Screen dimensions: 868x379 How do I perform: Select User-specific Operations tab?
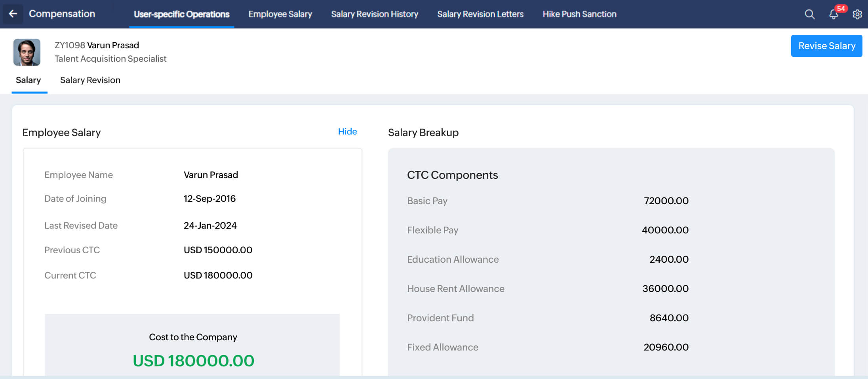(181, 14)
